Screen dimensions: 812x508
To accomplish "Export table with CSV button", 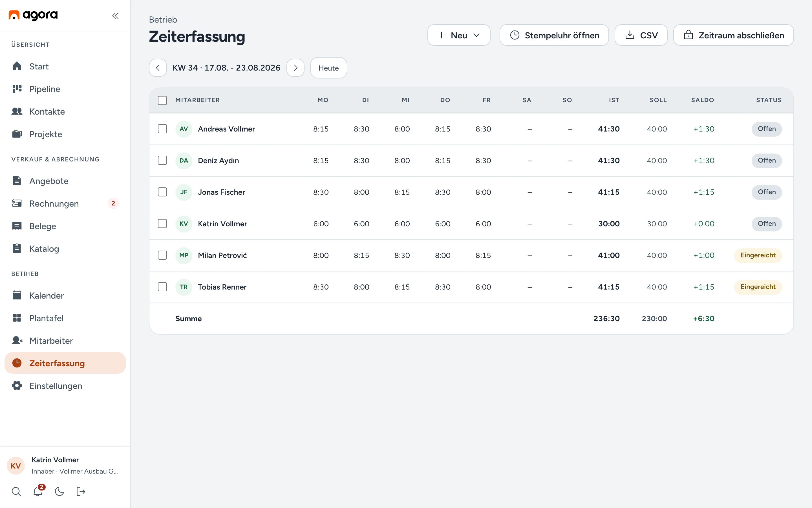I will (641, 35).
